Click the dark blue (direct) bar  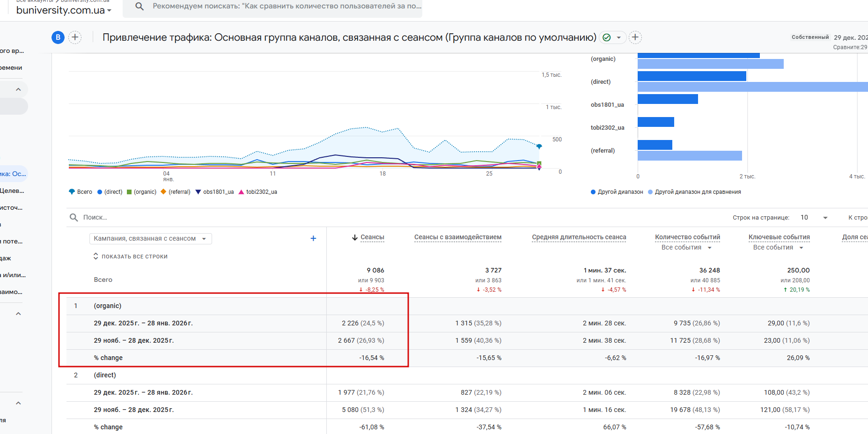[x=692, y=76]
